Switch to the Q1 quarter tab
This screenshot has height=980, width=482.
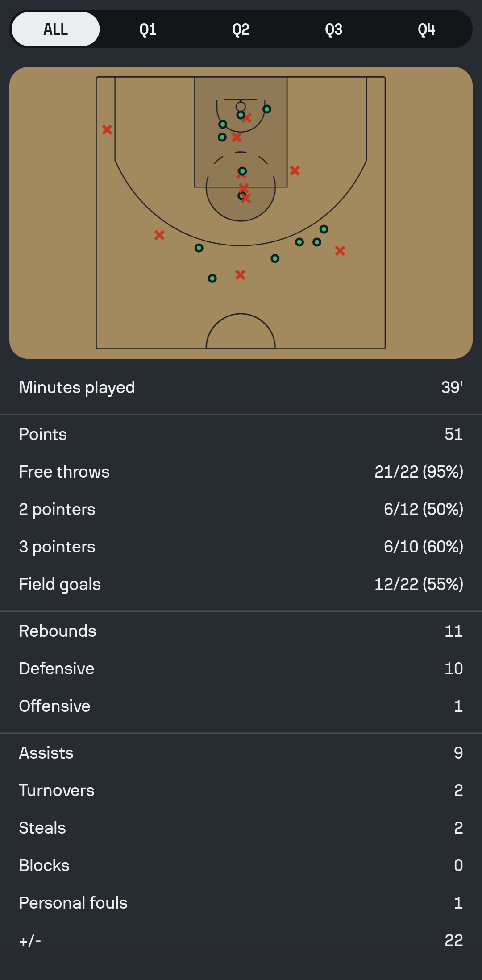click(x=148, y=29)
